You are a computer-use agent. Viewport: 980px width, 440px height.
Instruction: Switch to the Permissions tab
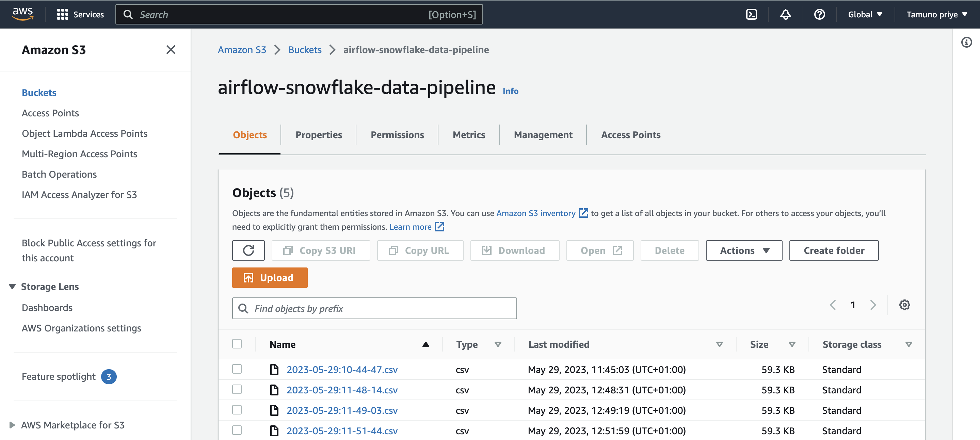(x=397, y=135)
